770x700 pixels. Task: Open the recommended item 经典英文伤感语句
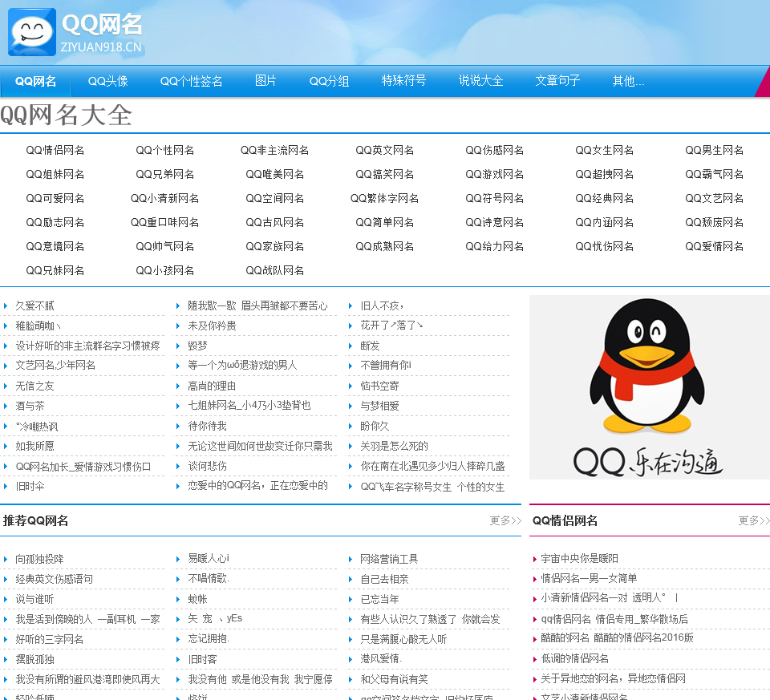point(54,579)
